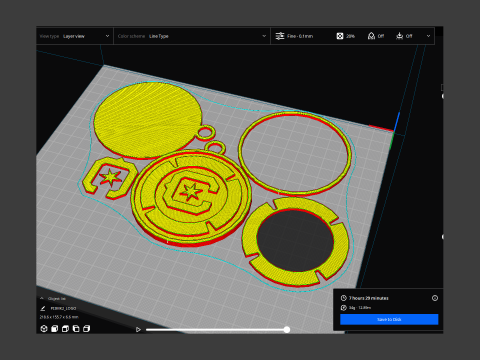Click the 7 hours 29 minutes estimate

(x=369, y=298)
